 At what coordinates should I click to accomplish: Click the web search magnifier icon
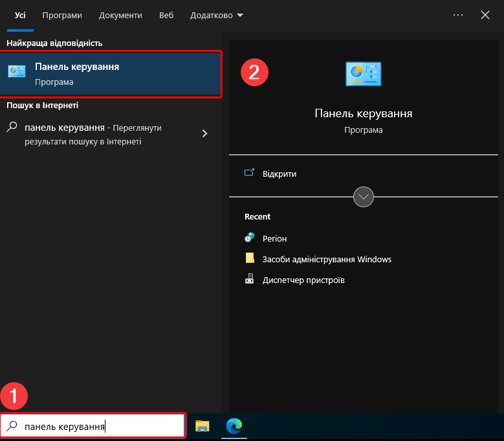12,128
